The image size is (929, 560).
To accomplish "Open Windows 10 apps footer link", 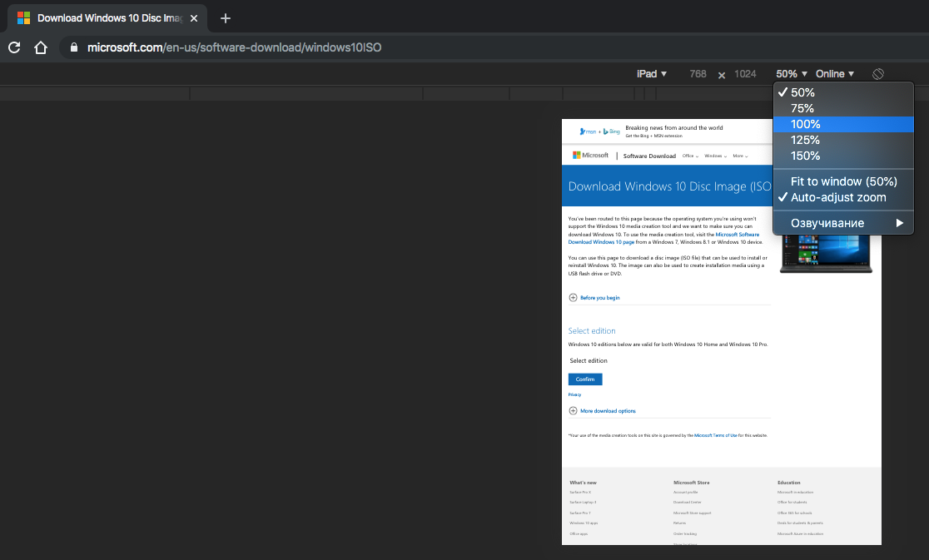I will 584,523.
